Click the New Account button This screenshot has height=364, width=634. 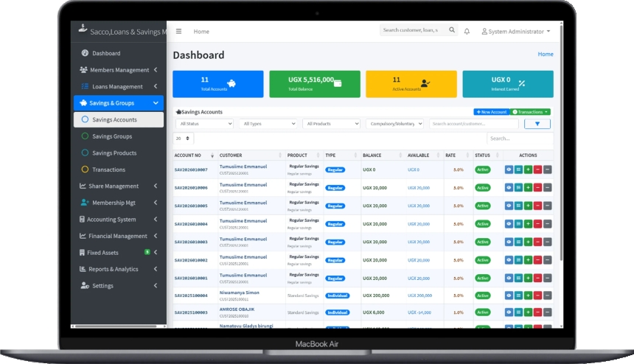[x=490, y=112]
